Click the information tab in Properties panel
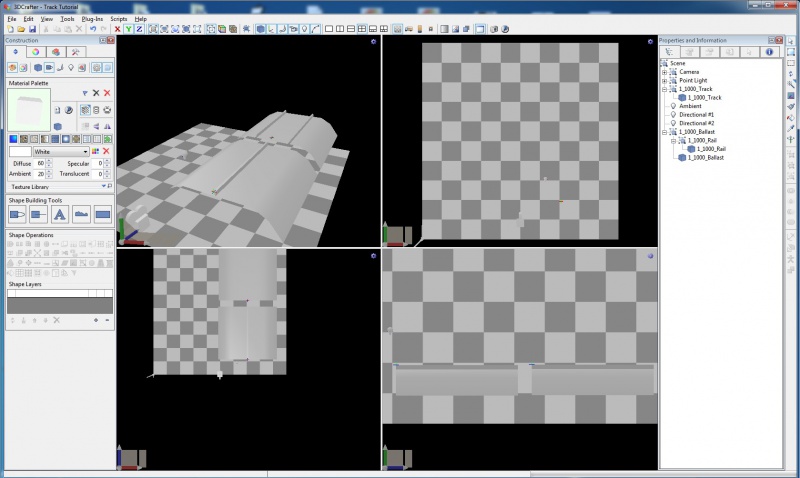 [769, 51]
